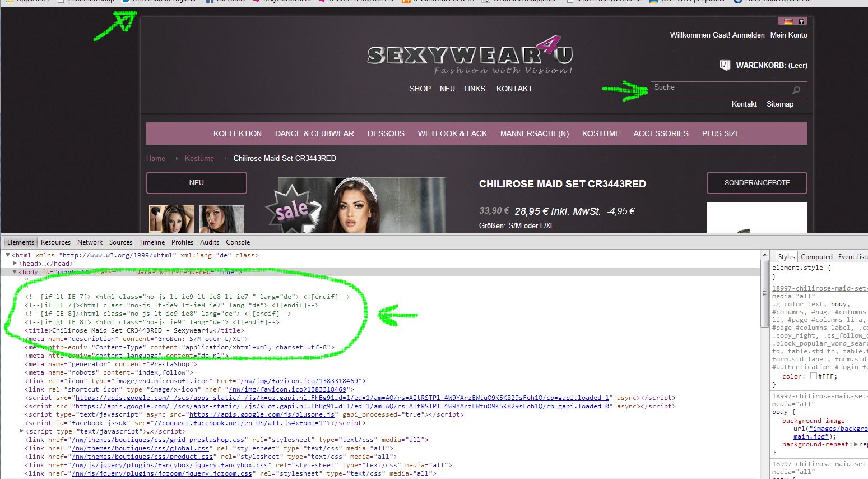The image size is (868, 479).
Task: Click the Sexywear4U site logo
Action: click(x=470, y=56)
